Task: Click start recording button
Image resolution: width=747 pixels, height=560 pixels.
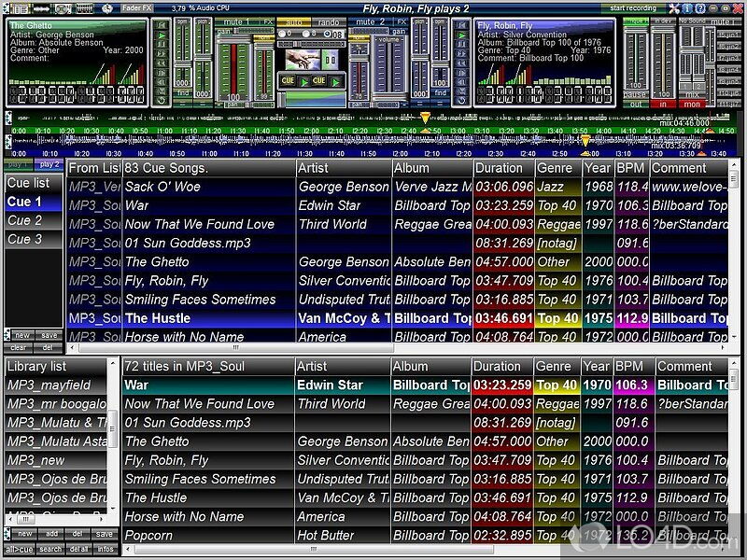Action: (633, 8)
